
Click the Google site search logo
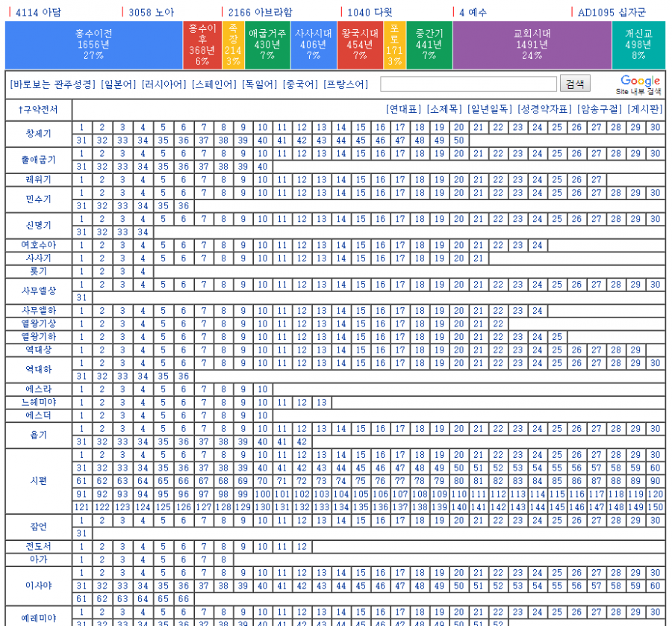[640, 84]
